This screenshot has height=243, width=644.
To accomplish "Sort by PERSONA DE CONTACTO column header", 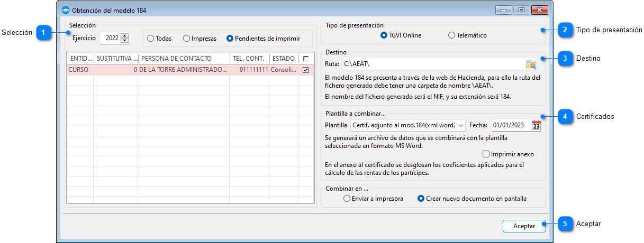I will (183, 59).
